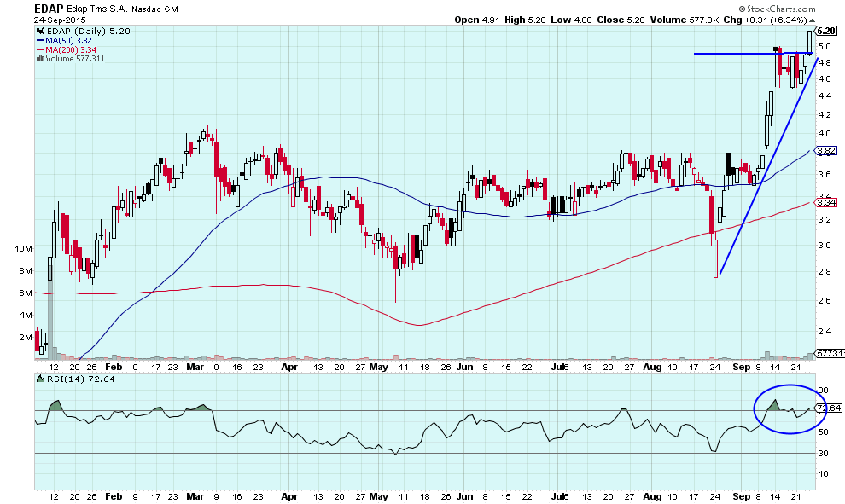Click the 3.82 moving average price tag
This screenshot has width=845, height=504.
pos(826,151)
